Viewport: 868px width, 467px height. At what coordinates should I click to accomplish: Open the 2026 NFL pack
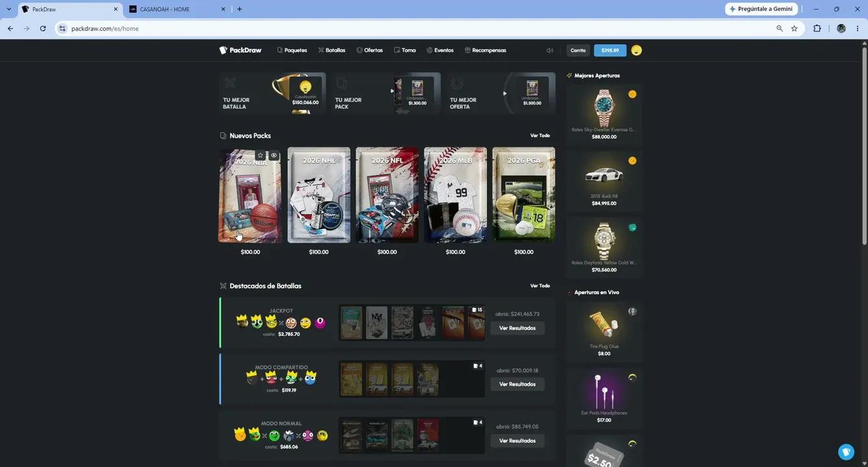(x=387, y=195)
